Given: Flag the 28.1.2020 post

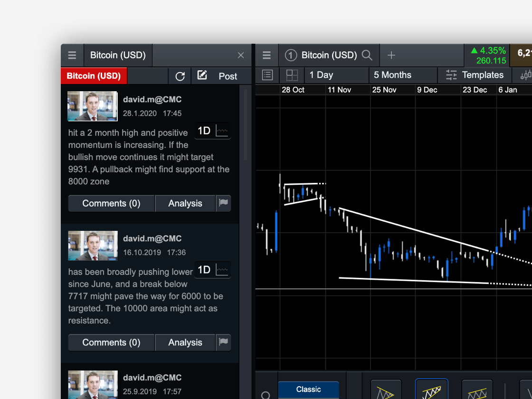Looking at the screenshot, I should point(224,203).
